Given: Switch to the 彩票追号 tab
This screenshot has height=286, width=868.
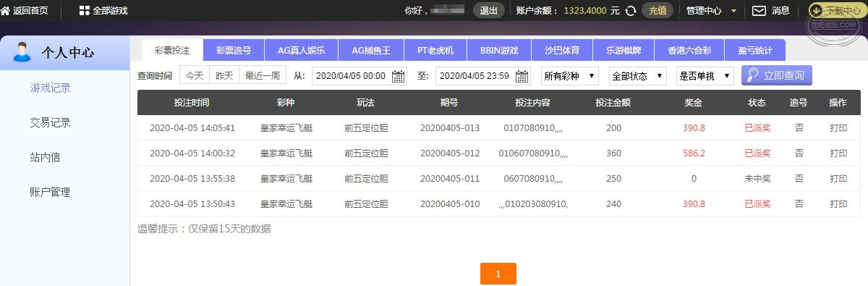Looking at the screenshot, I should tap(234, 51).
